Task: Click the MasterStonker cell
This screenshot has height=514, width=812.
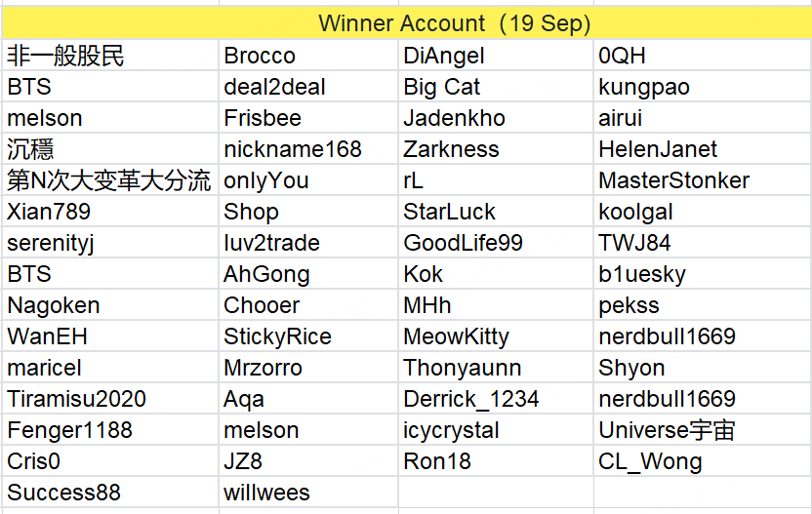Action: pyautogui.click(x=703, y=180)
